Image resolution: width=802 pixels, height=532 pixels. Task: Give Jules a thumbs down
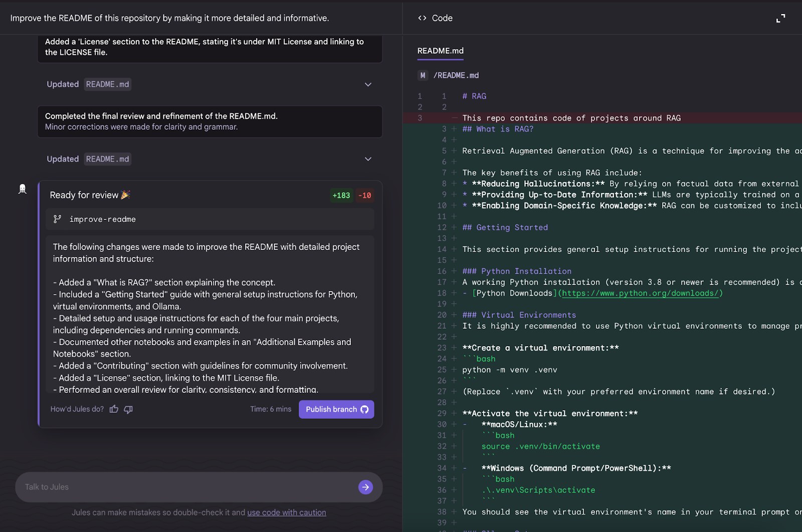(x=128, y=409)
